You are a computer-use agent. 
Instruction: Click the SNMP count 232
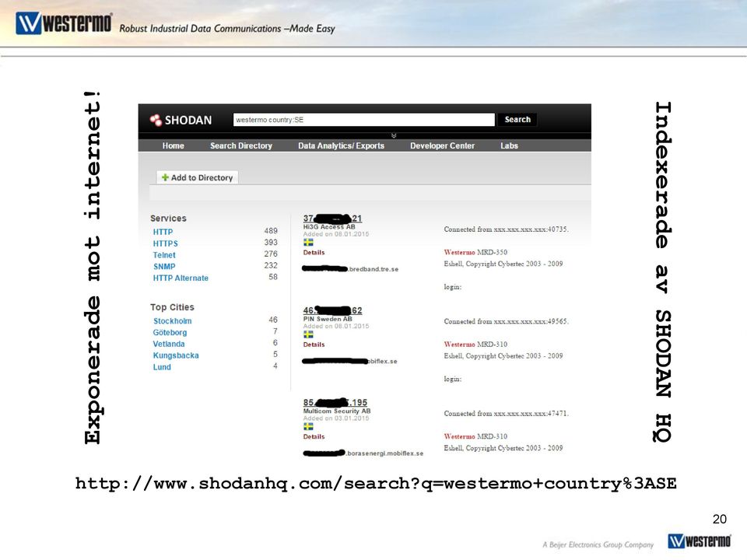271,265
